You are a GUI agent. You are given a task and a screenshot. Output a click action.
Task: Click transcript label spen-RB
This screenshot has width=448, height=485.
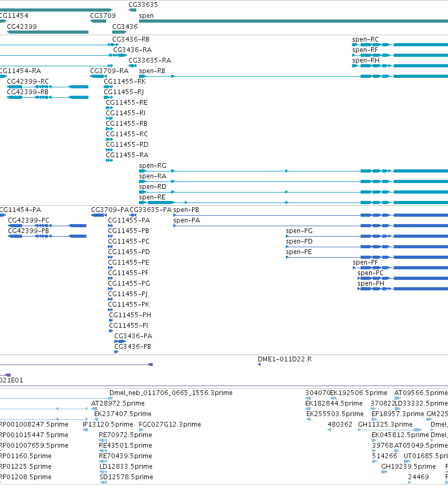pyautogui.click(x=152, y=71)
